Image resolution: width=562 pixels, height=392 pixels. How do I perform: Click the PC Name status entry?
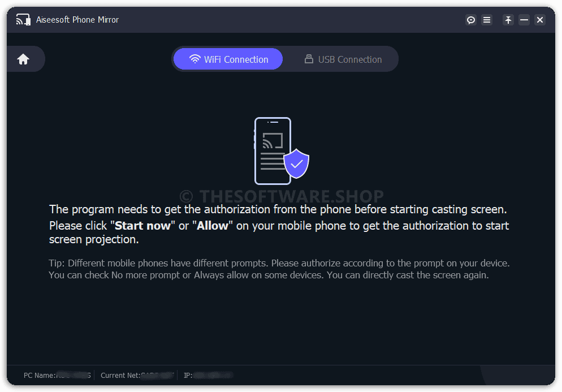tap(57, 375)
